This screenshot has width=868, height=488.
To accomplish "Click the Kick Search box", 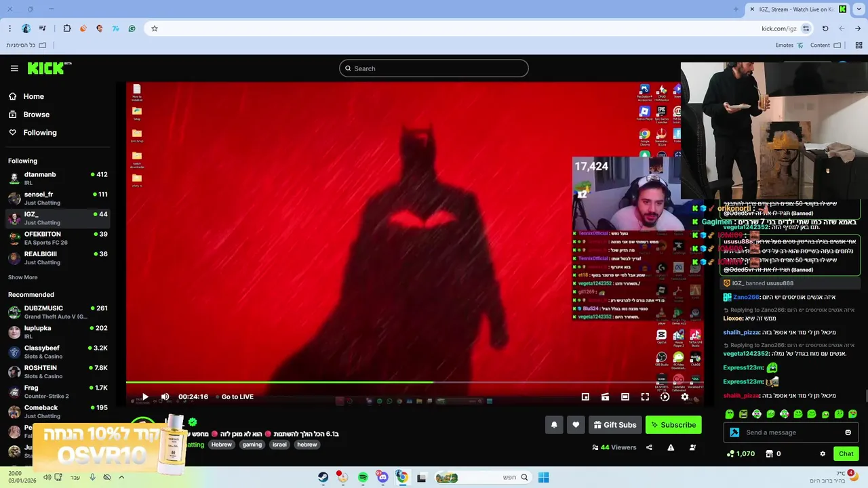I will 434,68.
